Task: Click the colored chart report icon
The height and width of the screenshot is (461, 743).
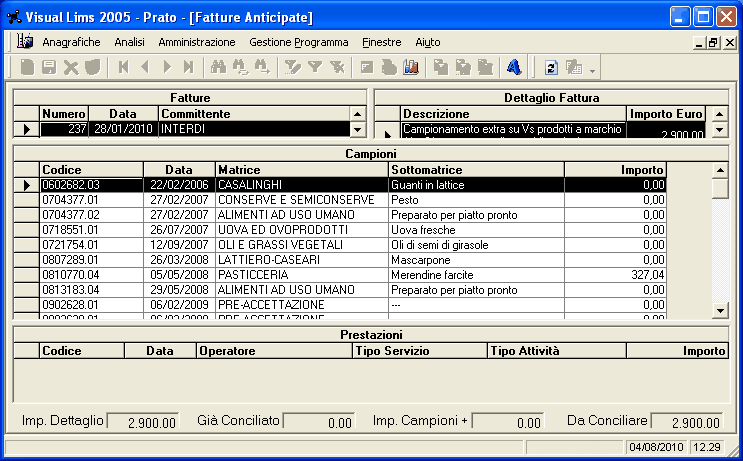Action: coord(411,67)
